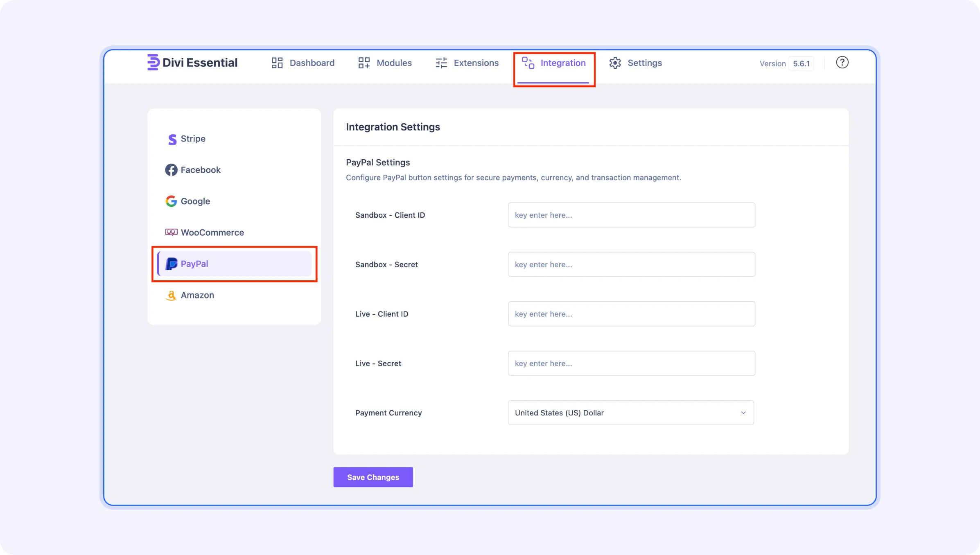This screenshot has width=980, height=555.
Task: Switch to the Modules tab label
Action: 394,63
